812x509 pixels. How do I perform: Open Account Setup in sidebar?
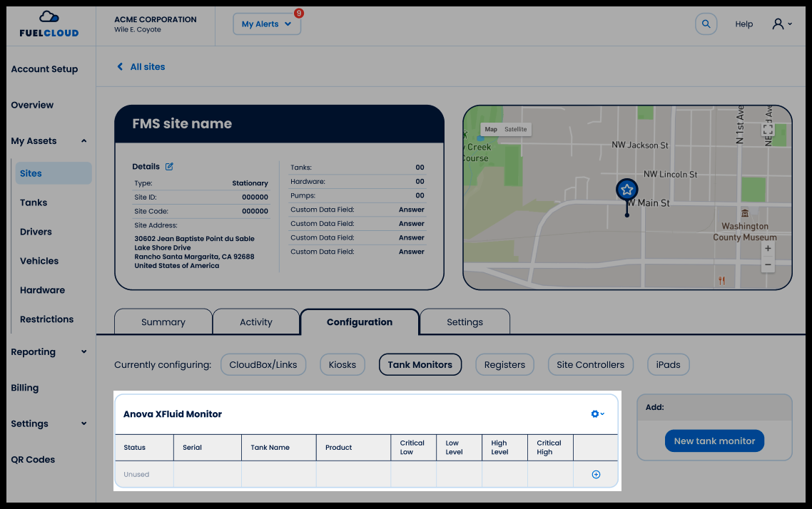tap(44, 69)
